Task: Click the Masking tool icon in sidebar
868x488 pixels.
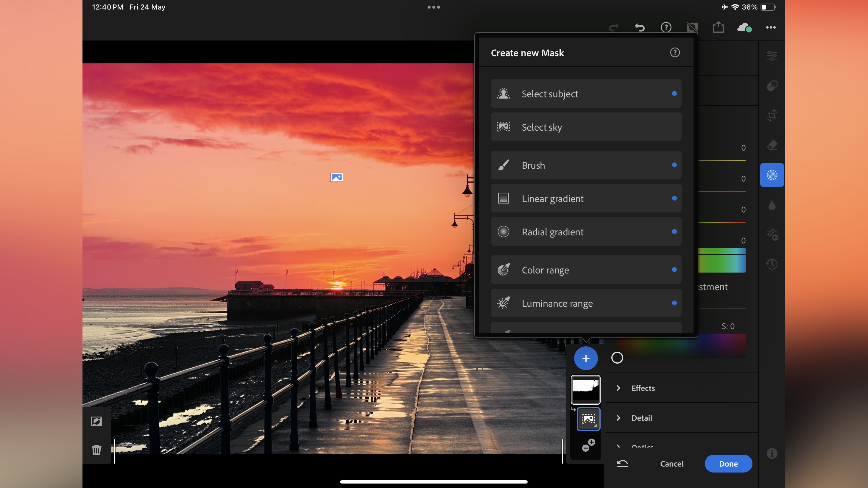Action: pyautogui.click(x=772, y=175)
